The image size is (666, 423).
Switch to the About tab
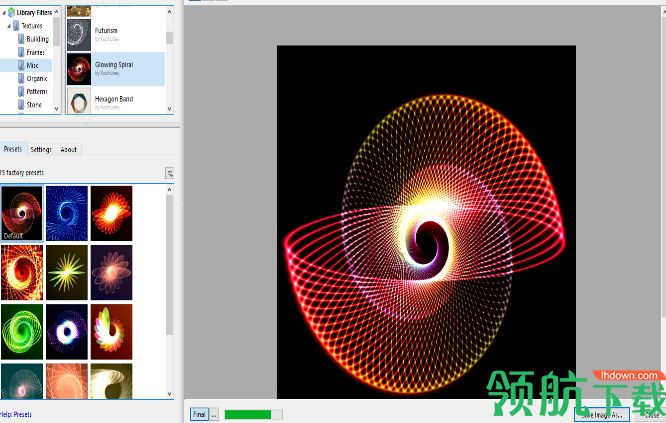[68, 149]
